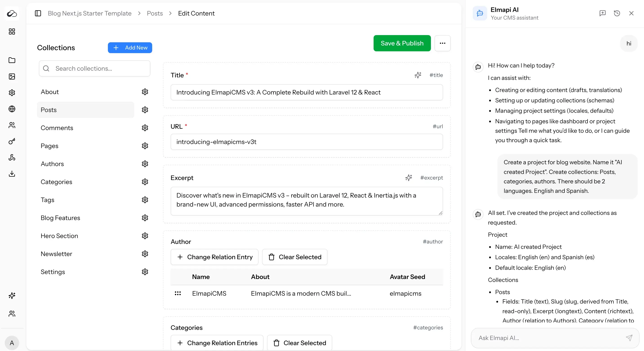
Task: Click the ElmapiCMS name cell in Author table
Action: (209, 293)
